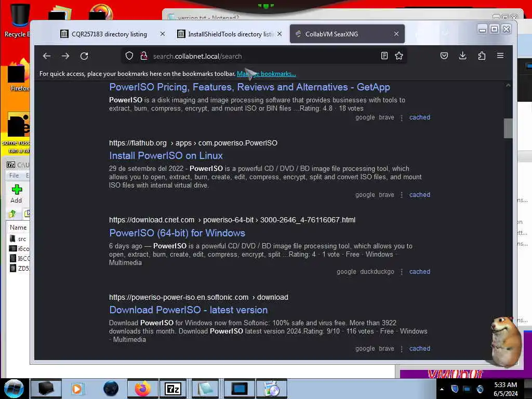
Task: Click the hamster mascot over Firefox
Action: (x=506, y=341)
